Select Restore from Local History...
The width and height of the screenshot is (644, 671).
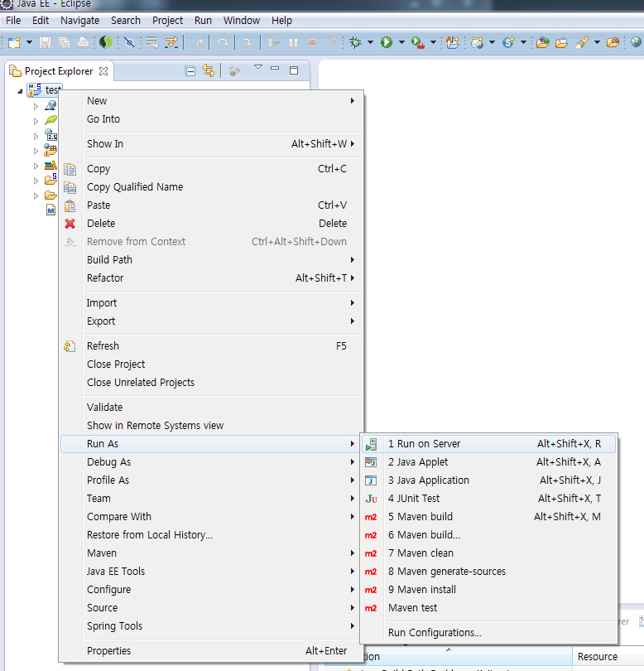click(x=212, y=535)
